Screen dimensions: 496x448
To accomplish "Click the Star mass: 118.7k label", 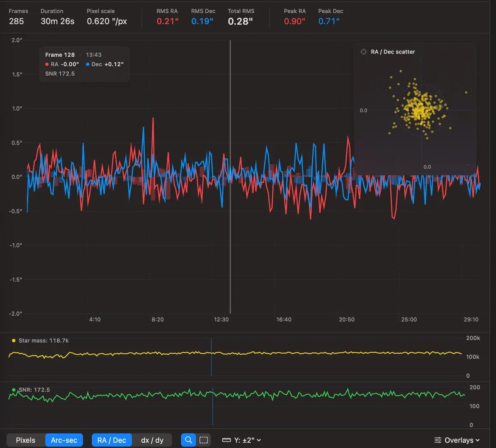I will (x=44, y=341).
